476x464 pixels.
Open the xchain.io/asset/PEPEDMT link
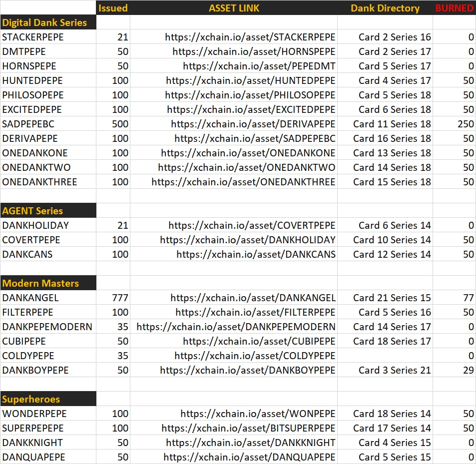point(259,66)
